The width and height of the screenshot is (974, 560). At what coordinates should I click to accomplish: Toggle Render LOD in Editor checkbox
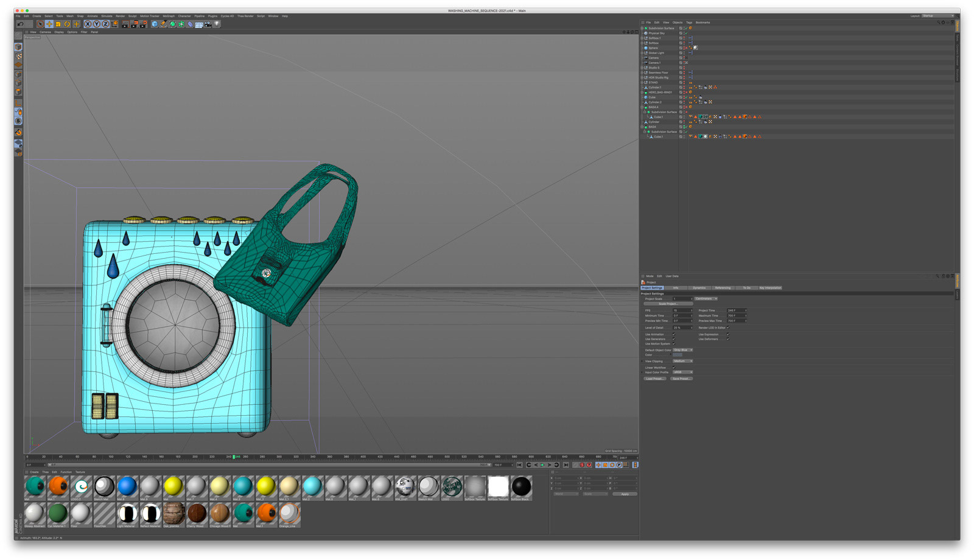[727, 327]
